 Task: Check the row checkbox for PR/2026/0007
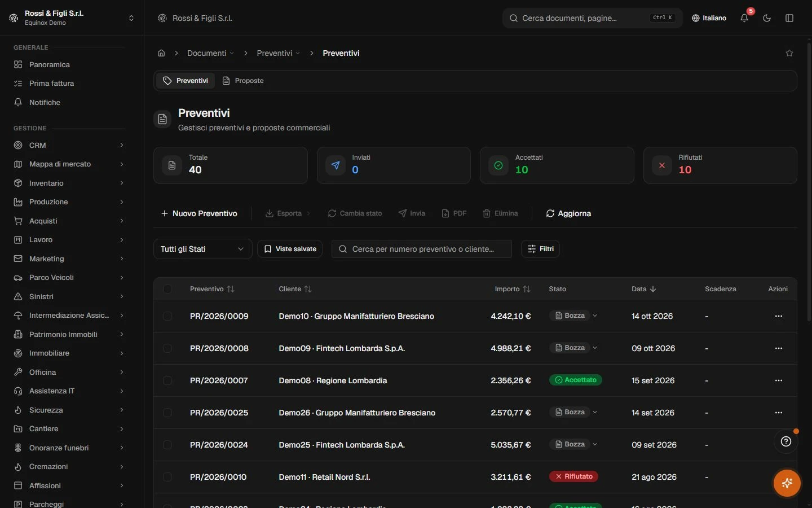pyautogui.click(x=167, y=380)
